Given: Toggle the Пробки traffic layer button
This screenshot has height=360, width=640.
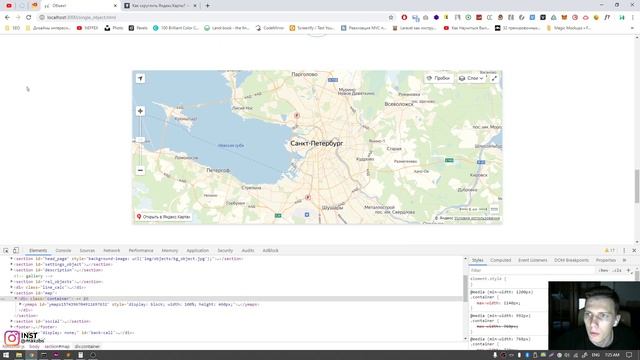Looking at the screenshot, I should pyautogui.click(x=439, y=78).
